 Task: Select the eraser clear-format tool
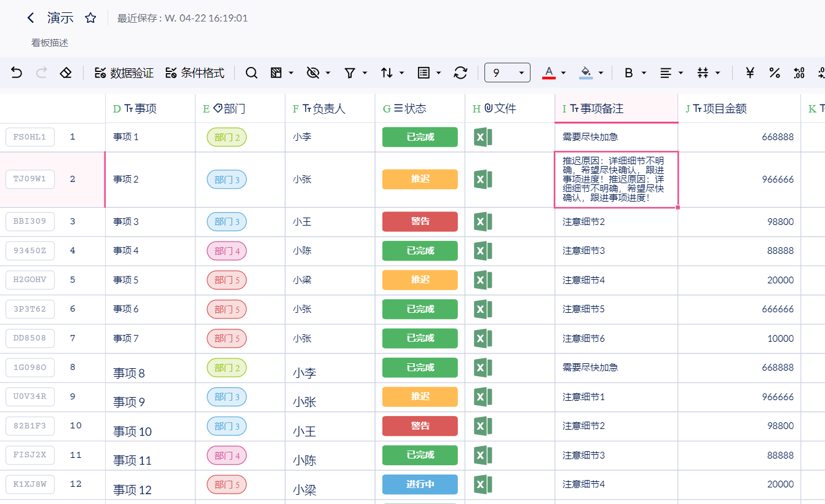66,73
